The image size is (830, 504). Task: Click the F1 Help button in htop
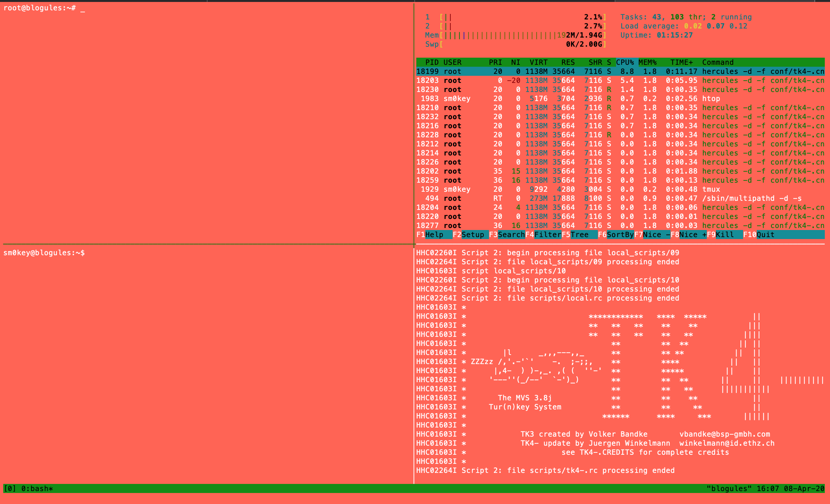coord(434,235)
